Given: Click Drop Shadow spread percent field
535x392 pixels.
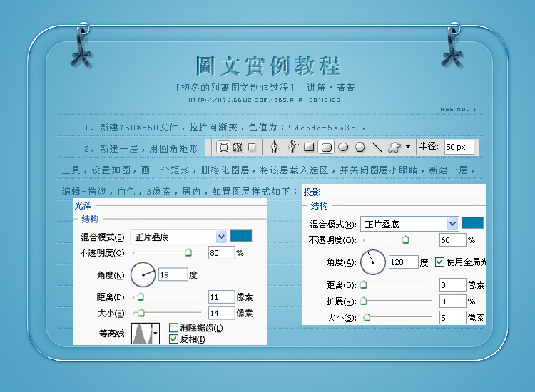Looking at the screenshot, I should 453,301.
